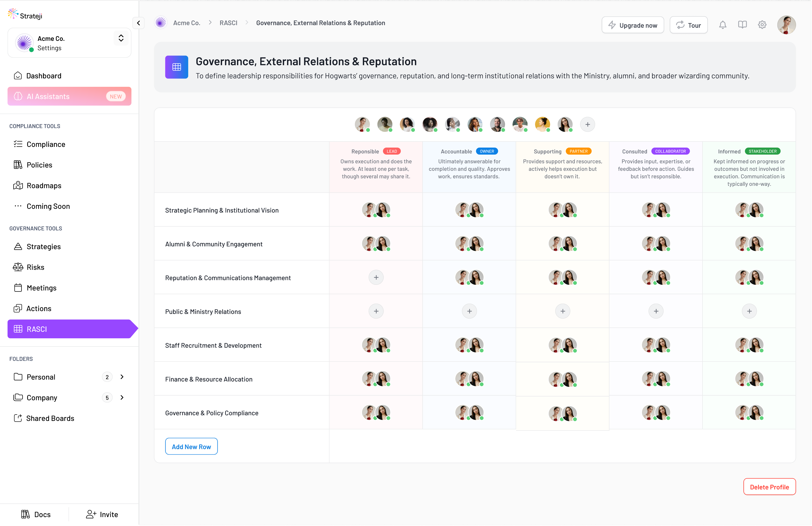
Task: Click the Add New Row button
Action: [191, 447]
